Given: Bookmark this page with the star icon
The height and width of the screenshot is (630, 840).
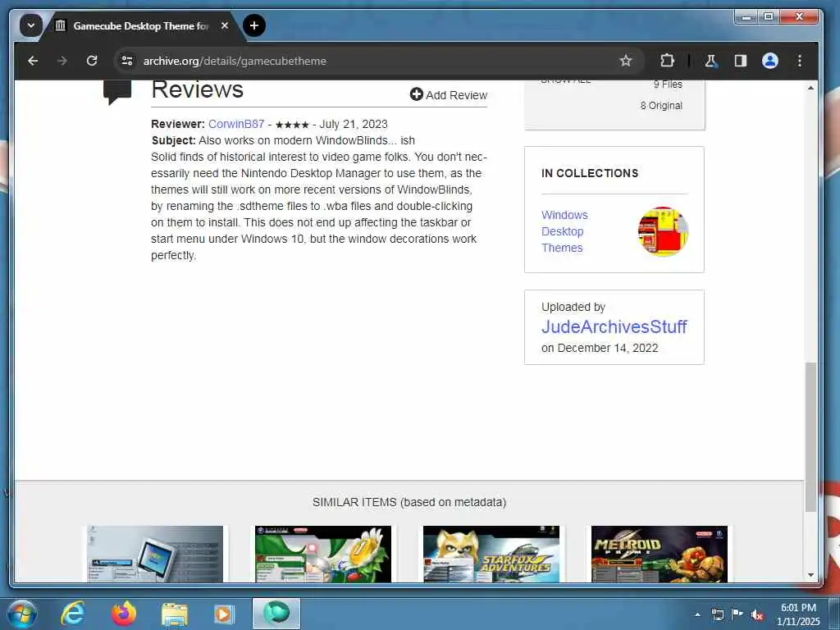Looking at the screenshot, I should pos(625,61).
